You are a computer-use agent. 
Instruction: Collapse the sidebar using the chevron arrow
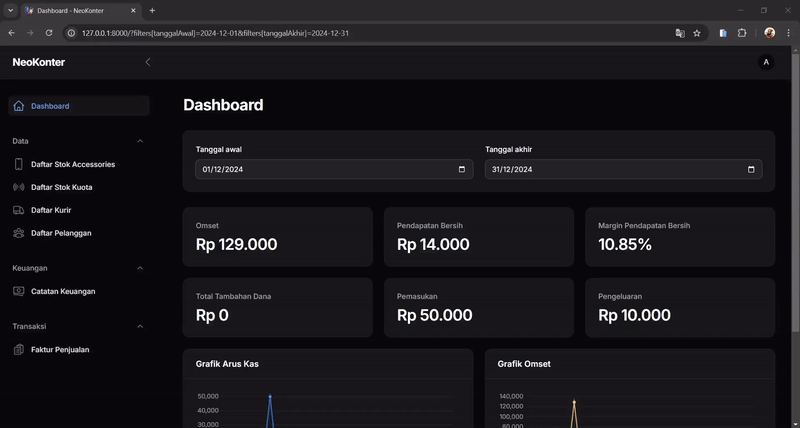(148, 62)
